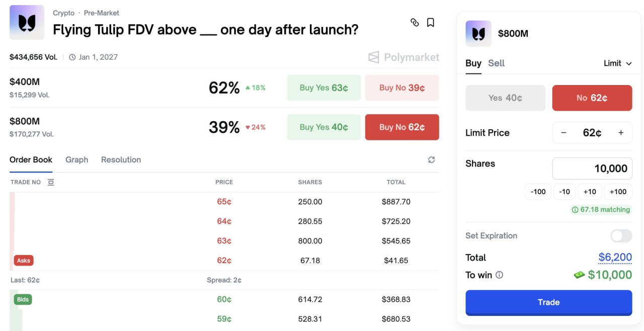Refresh the order book
The width and height of the screenshot is (644, 331).
pos(431,159)
